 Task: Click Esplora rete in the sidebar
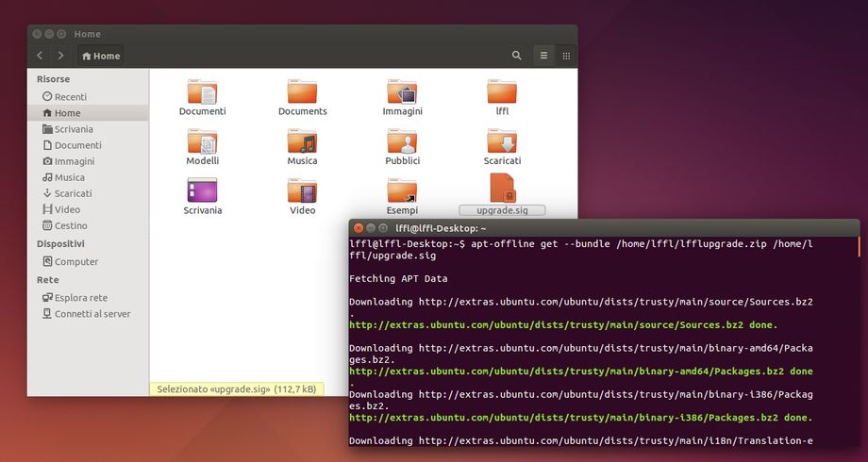pos(80,298)
